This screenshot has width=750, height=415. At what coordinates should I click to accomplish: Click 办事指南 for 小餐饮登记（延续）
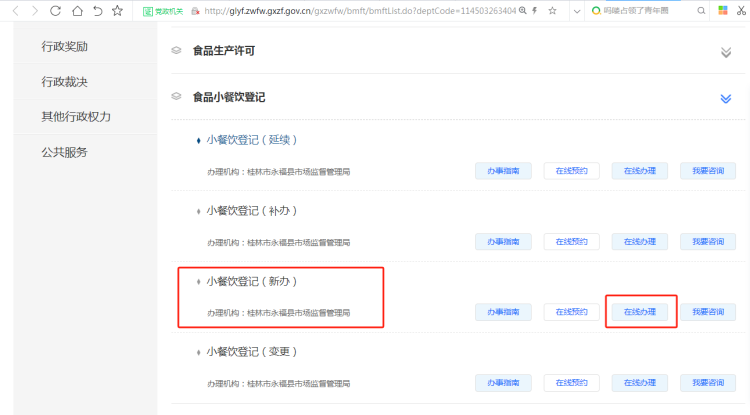click(503, 171)
